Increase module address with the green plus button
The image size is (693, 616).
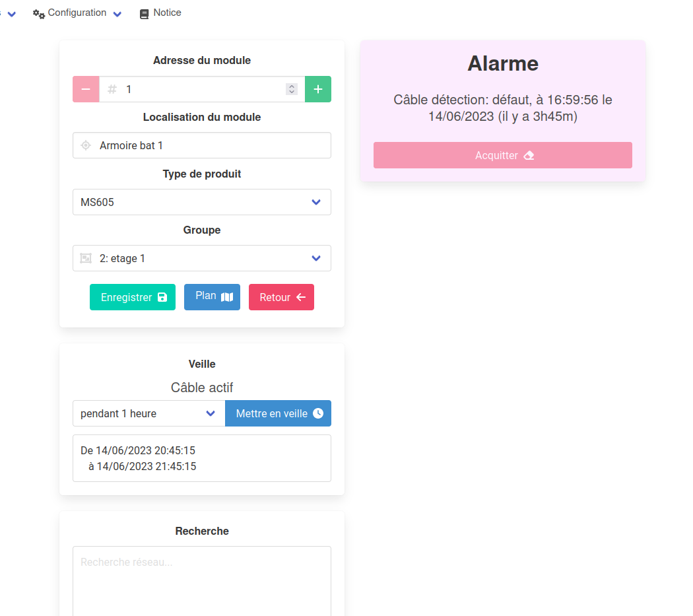tap(318, 88)
